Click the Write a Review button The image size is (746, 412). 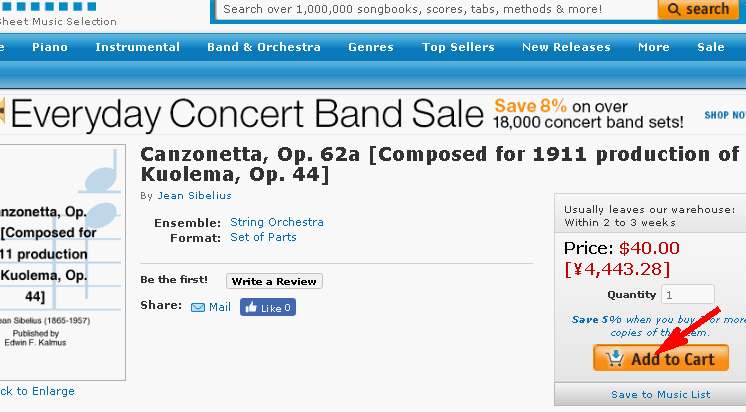coord(274,281)
